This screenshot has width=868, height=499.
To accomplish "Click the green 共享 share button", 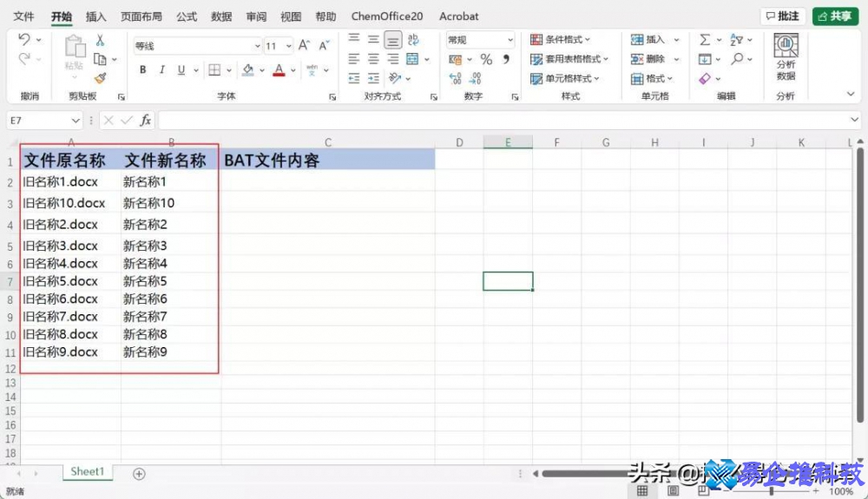I will tap(835, 16).
